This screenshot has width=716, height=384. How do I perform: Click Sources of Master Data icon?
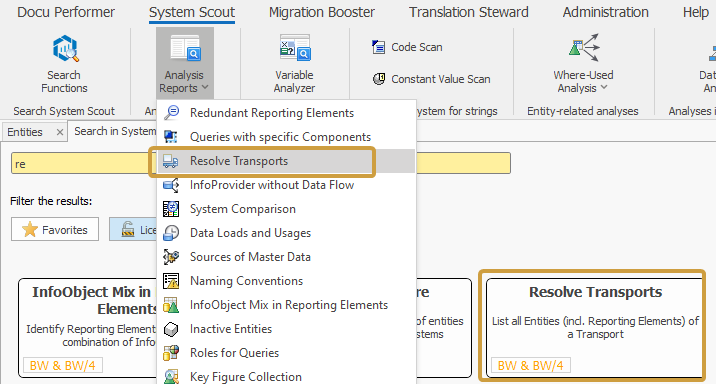[x=171, y=257]
